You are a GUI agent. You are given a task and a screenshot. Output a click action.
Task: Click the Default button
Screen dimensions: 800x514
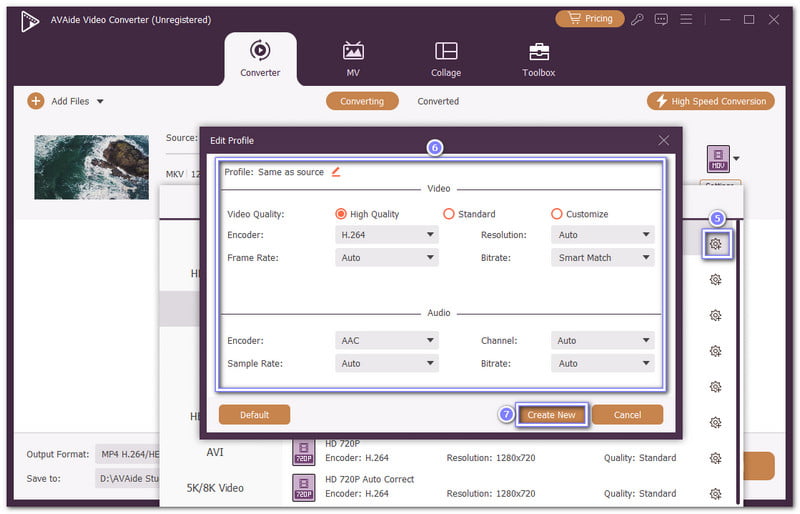[255, 415]
